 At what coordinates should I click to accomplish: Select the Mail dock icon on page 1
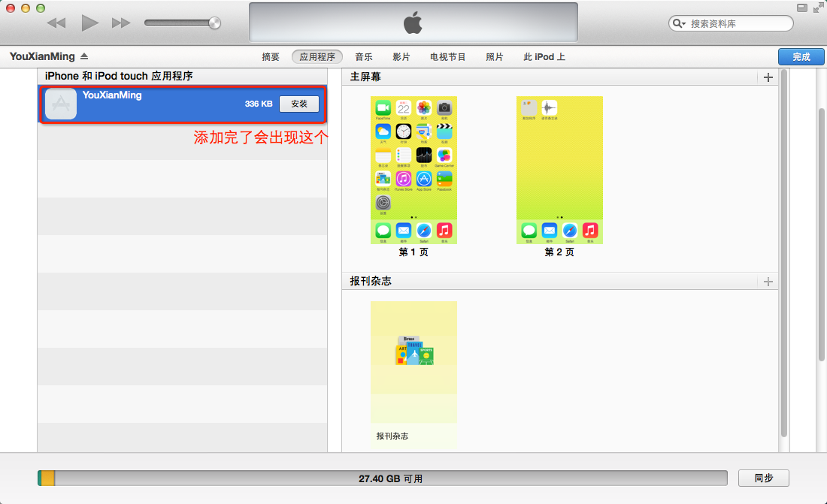(x=404, y=231)
